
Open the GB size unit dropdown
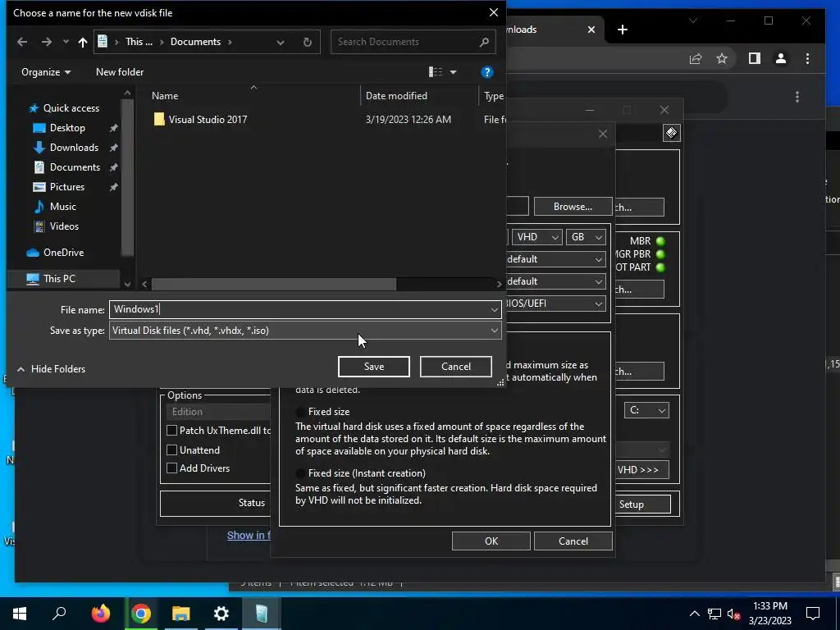pos(586,237)
